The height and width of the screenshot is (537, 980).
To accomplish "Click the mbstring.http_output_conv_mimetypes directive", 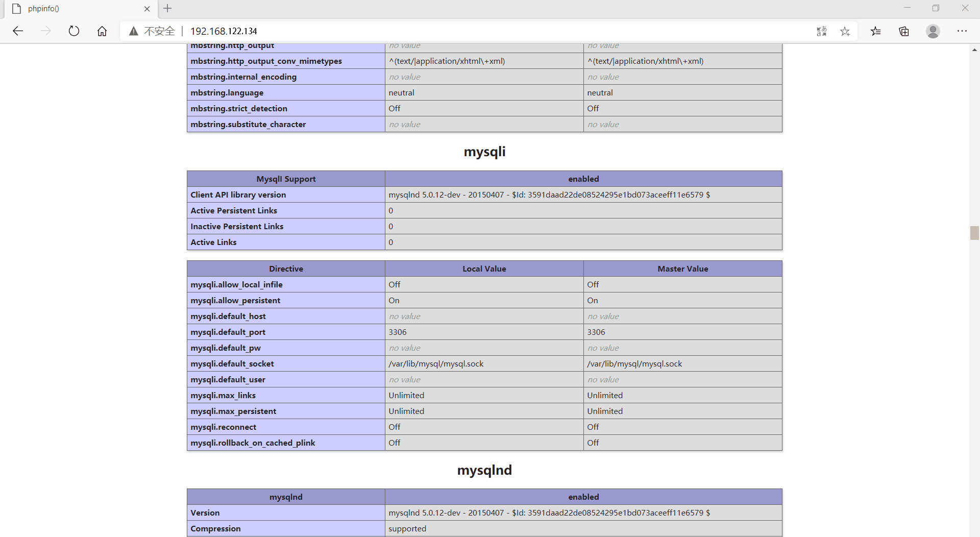I will [266, 61].
